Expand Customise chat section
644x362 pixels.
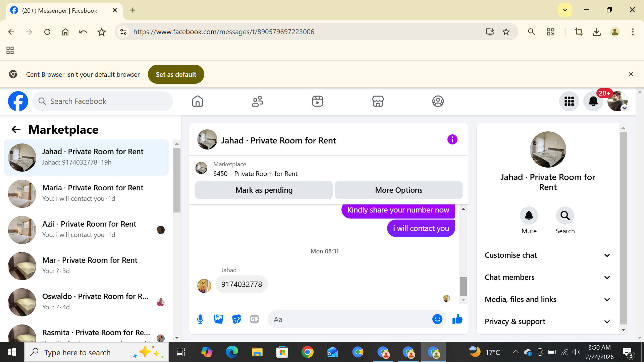pos(547,255)
